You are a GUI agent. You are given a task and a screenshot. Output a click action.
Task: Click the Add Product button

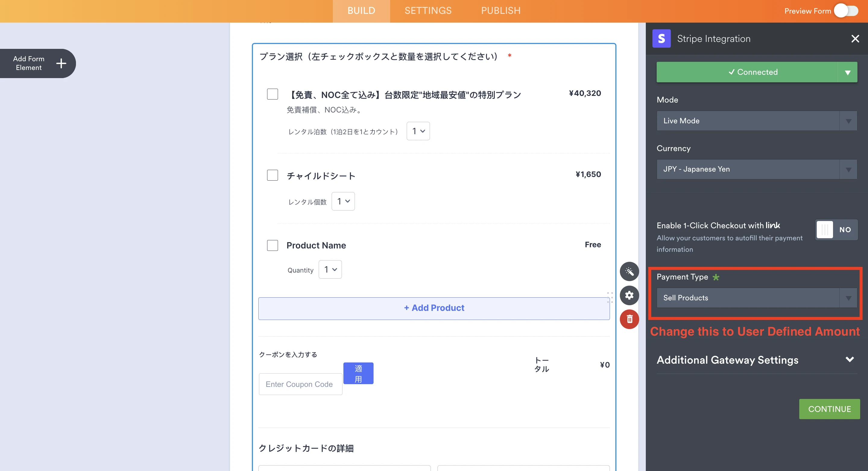pyautogui.click(x=434, y=308)
